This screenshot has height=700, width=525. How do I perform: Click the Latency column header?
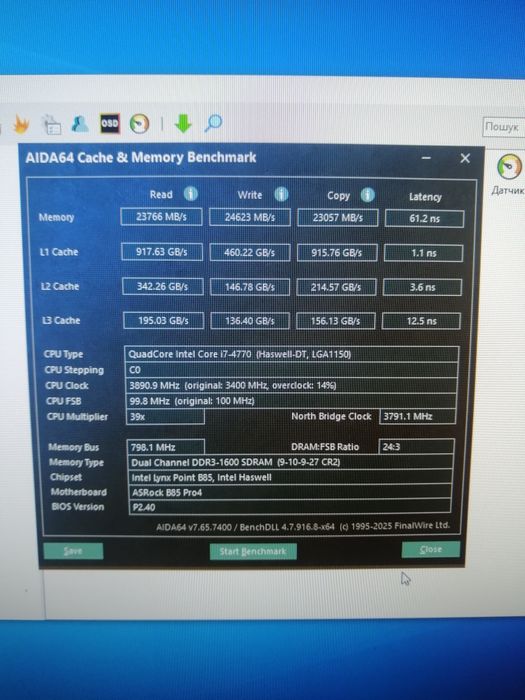(x=425, y=197)
